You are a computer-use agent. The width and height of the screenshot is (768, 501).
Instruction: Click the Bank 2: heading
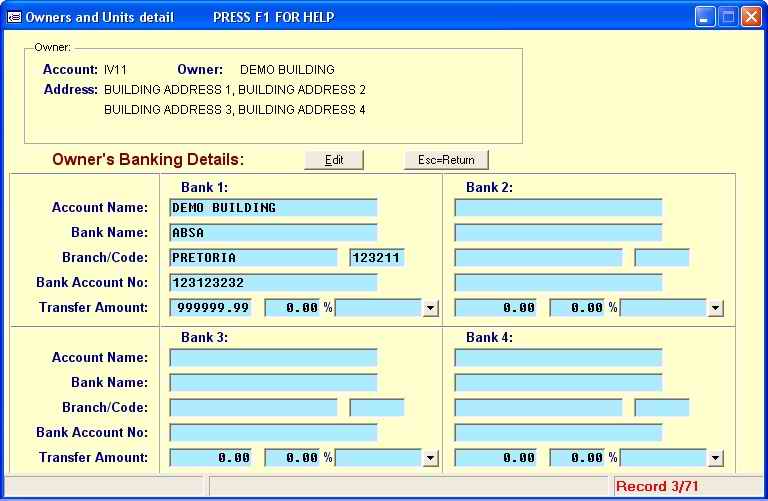click(489, 187)
